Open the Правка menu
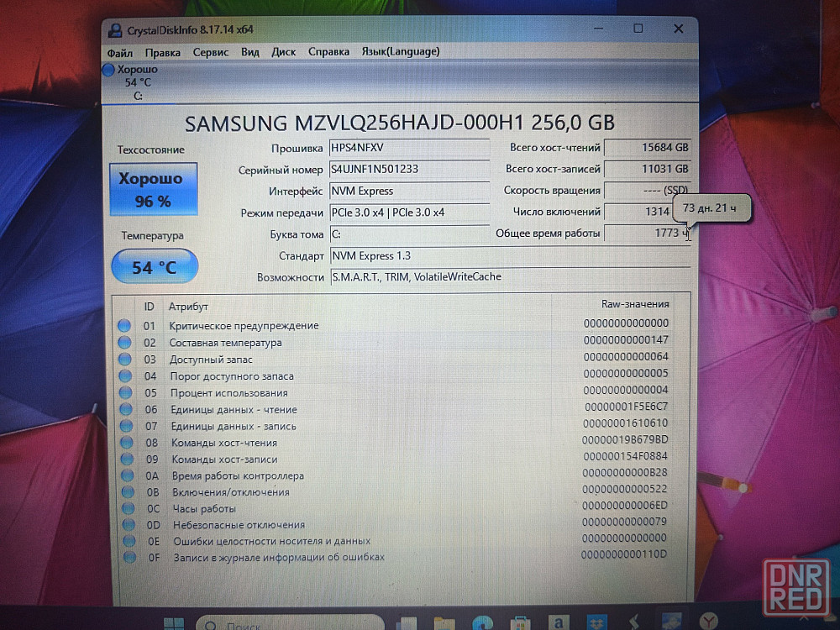The image size is (840, 630). 162,52
